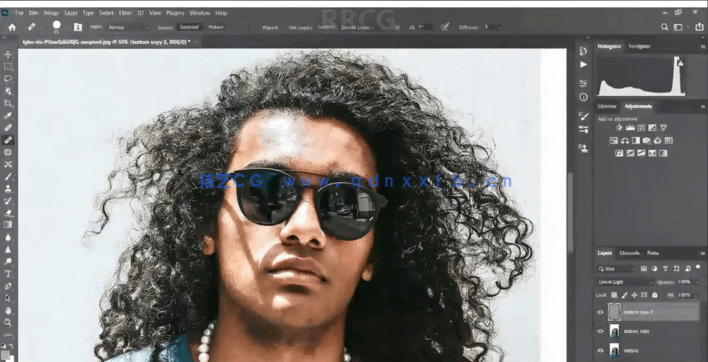Filter for adjustment layers icon
The height and width of the screenshot is (362, 708).
(x=655, y=269)
